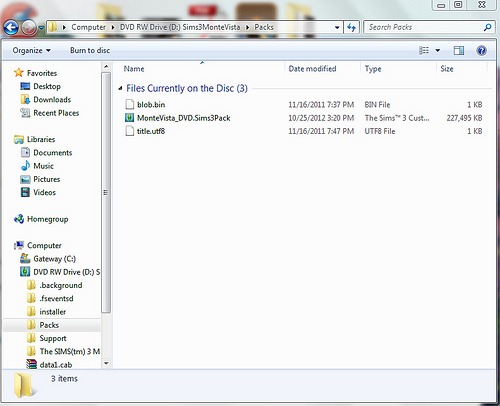Click the Homegroup icon

[x=19, y=219]
